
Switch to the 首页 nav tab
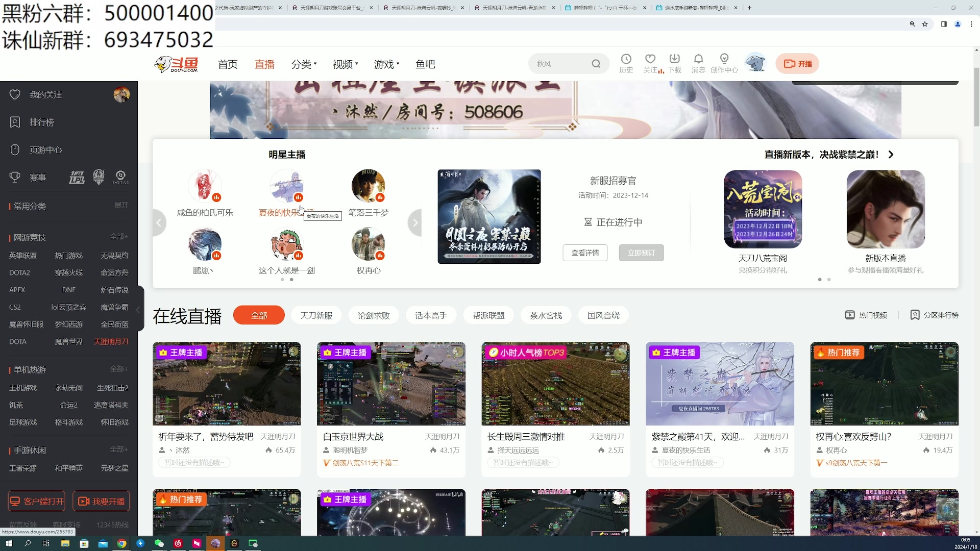click(228, 64)
